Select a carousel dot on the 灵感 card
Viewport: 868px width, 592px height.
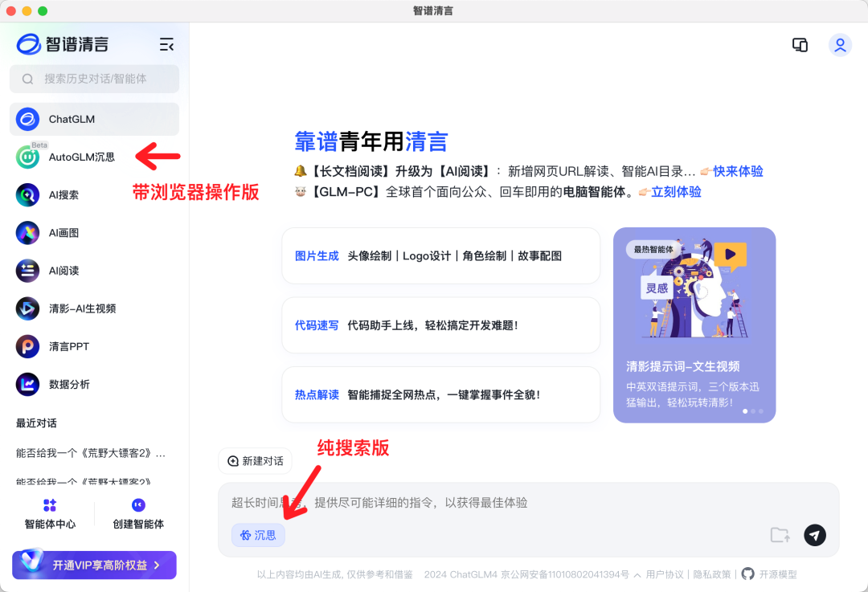(x=745, y=410)
